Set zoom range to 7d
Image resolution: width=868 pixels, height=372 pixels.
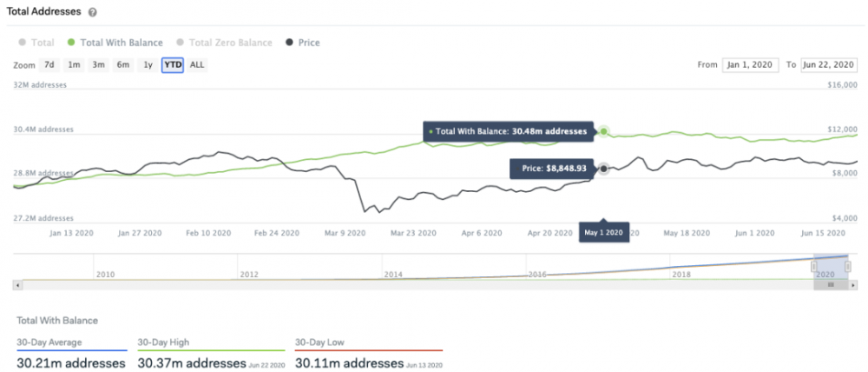pos(49,65)
